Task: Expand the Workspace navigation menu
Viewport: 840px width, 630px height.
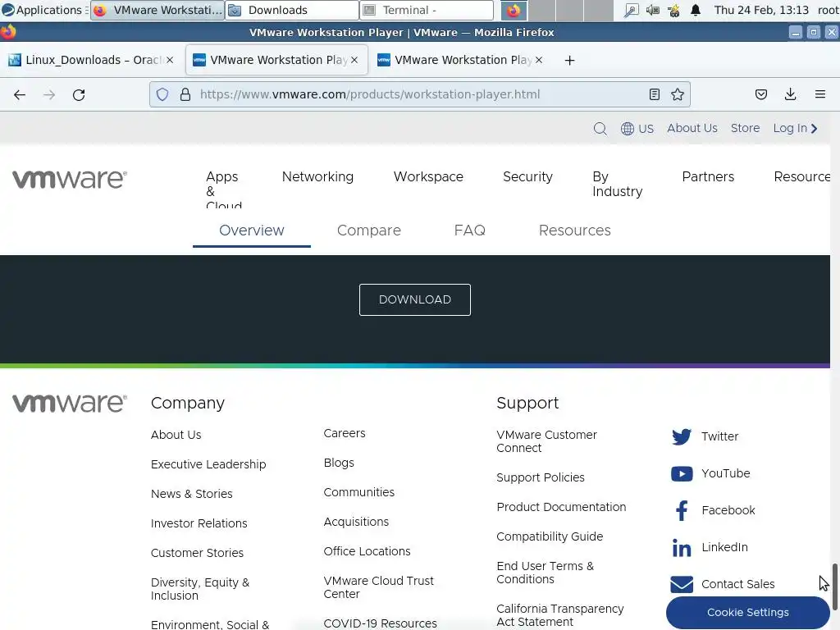Action: click(x=428, y=177)
